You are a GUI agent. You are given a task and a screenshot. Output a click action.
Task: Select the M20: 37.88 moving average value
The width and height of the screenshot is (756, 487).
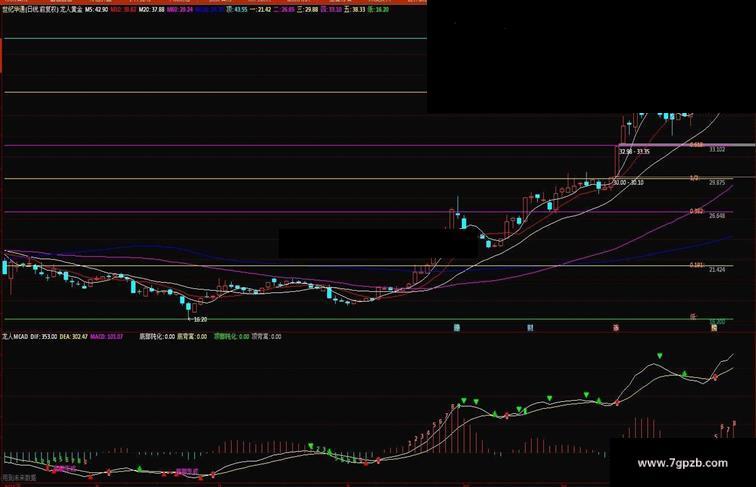pyautogui.click(x=152, y=9)
